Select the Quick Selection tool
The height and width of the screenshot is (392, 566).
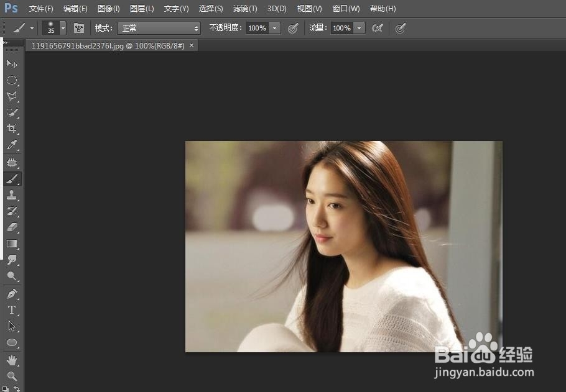pos(12,112)
